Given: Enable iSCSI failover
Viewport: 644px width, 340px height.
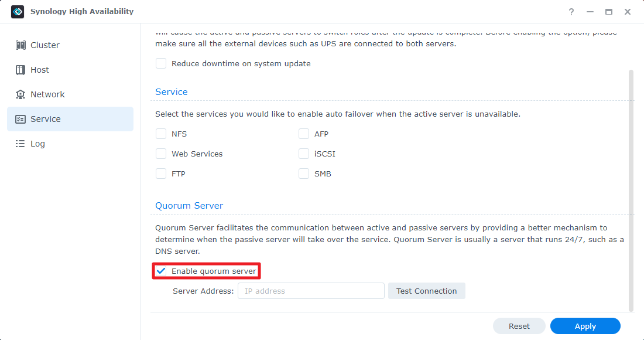Looking at the screenshot, I should tap(304, 154).
